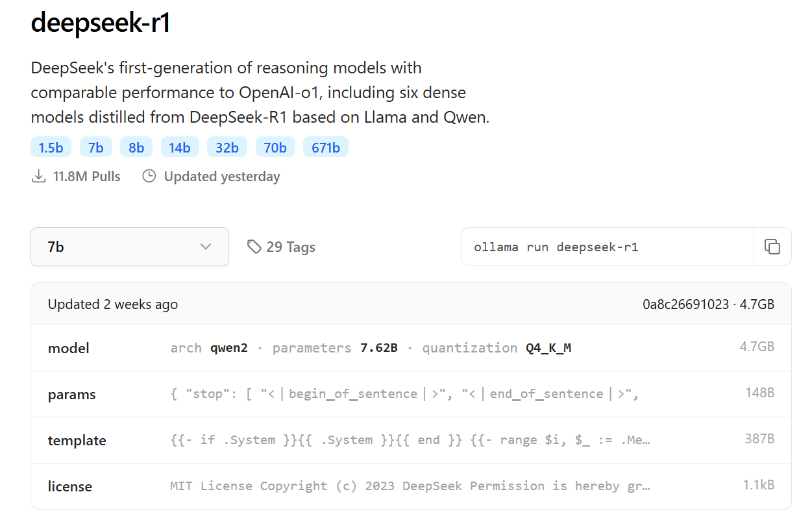The width and height of the screenshot is (812, 518).
Task: Click the deepseek-r1 page title
Action: pos(101,23)
